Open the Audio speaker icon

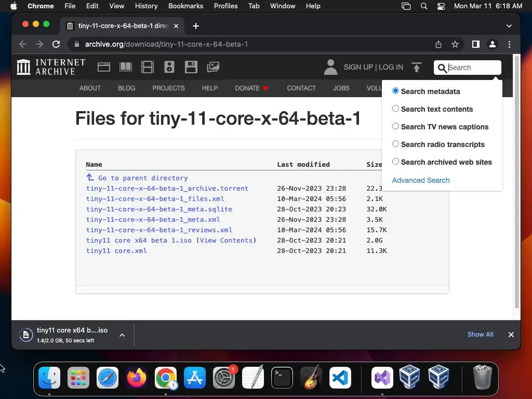click(169, 67)
